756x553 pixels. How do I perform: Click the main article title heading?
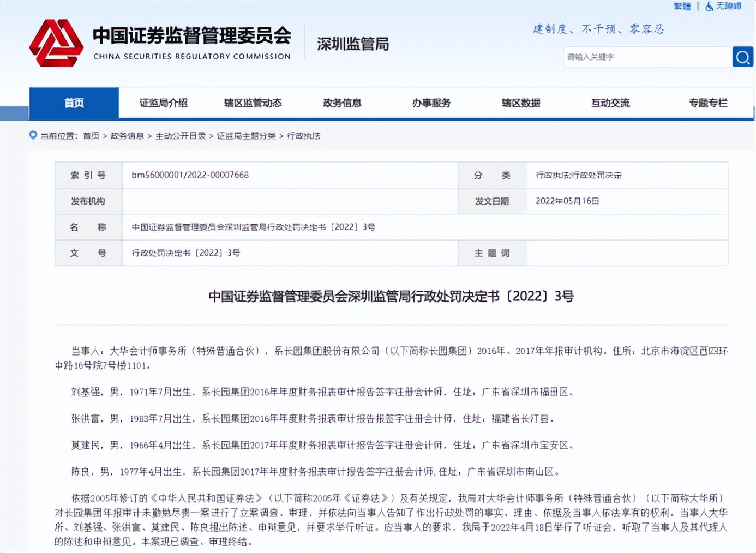391,296
